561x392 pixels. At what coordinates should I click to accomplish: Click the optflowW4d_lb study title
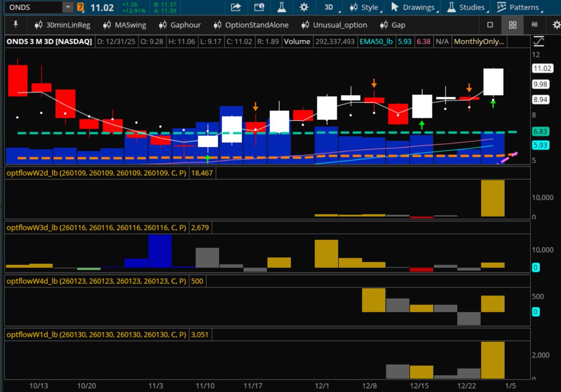pyautogui.click(x=97, y=281)
